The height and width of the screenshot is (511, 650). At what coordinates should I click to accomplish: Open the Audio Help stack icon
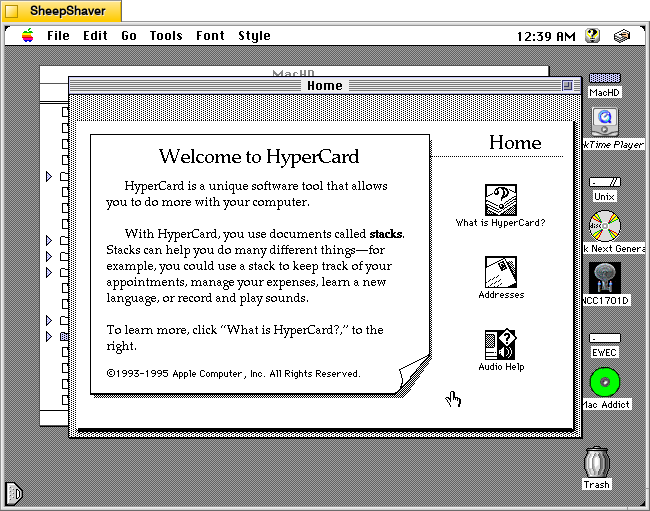[x=500, y=344]
